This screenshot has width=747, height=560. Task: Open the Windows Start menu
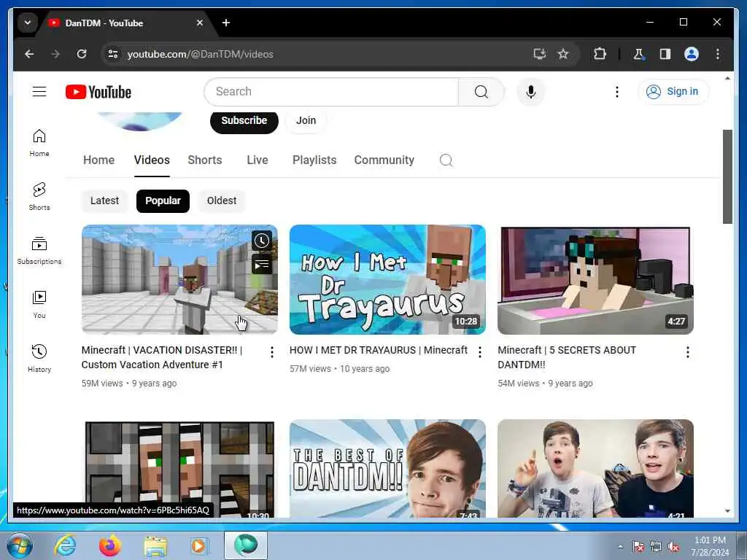coord(19,545)
